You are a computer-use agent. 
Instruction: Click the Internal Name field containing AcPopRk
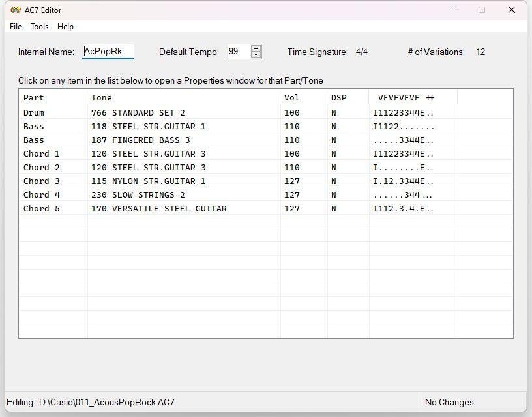108,52
